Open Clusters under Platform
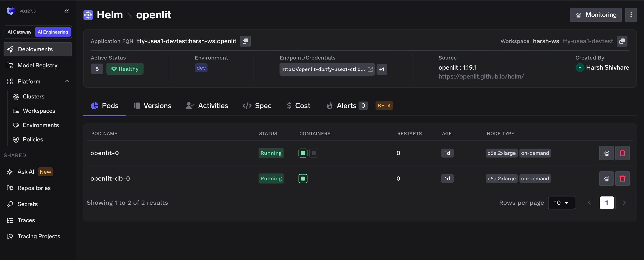 34,97
